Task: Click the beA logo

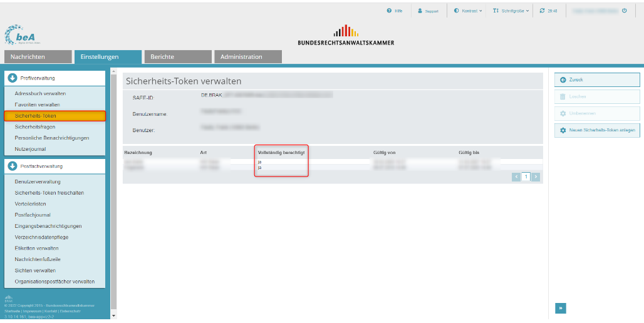Action: [x=23, y=34]
